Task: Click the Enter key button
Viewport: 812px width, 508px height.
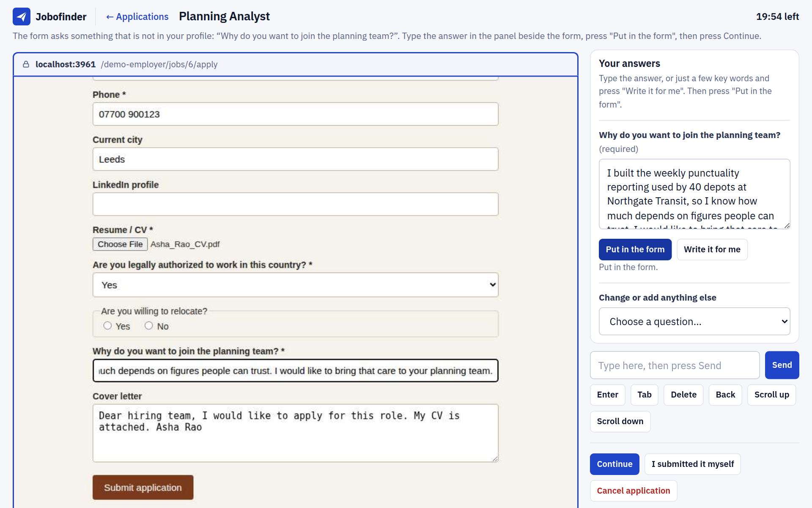Action: tap(607, 395)
